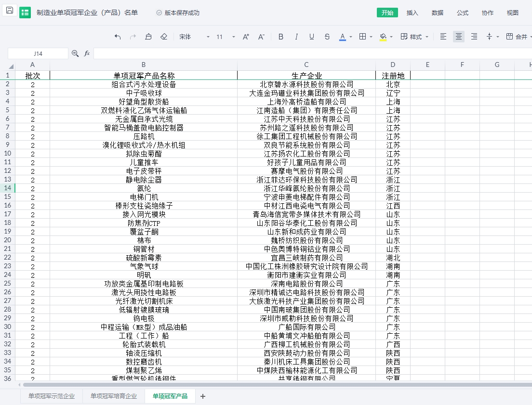This screenshot has height=405, width=532.
Task: Apply cell borders icon
Action: pos(363,36)
